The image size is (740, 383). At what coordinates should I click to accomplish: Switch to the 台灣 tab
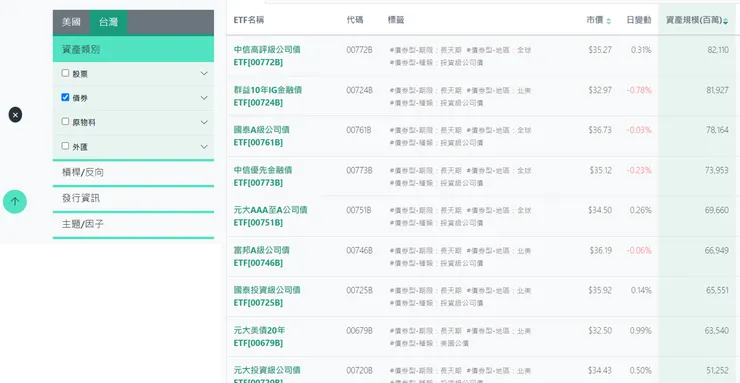click(x=108, y=22)
